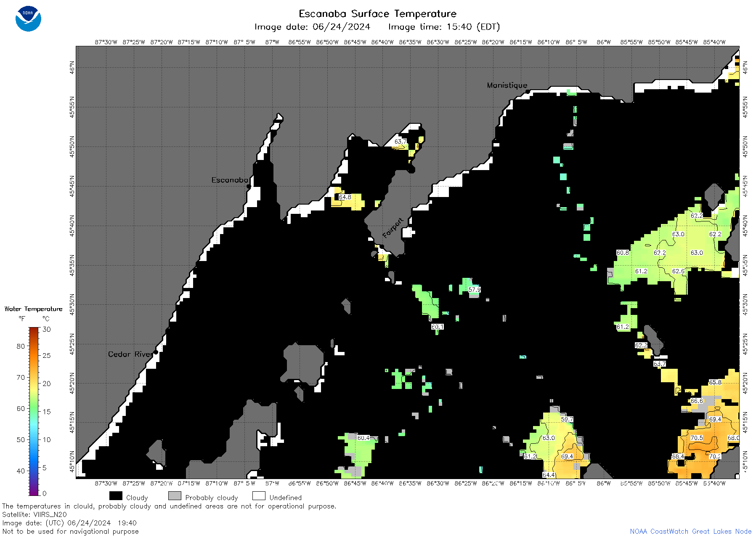Click the Probably cloudy legend label text
This screenshot has height=538, width=756.
coord(212,498)
